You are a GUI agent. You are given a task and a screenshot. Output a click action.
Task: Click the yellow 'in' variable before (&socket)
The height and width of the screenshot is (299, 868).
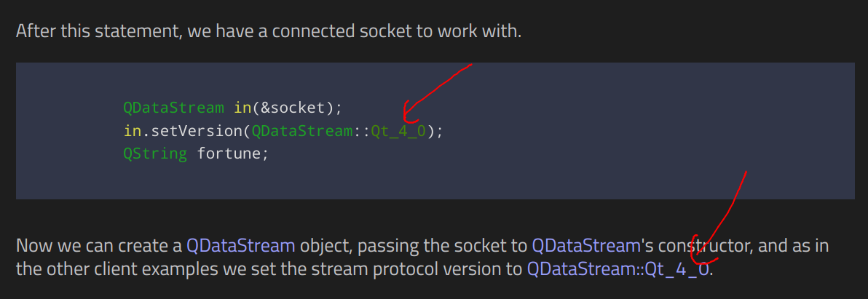point(243,108)
